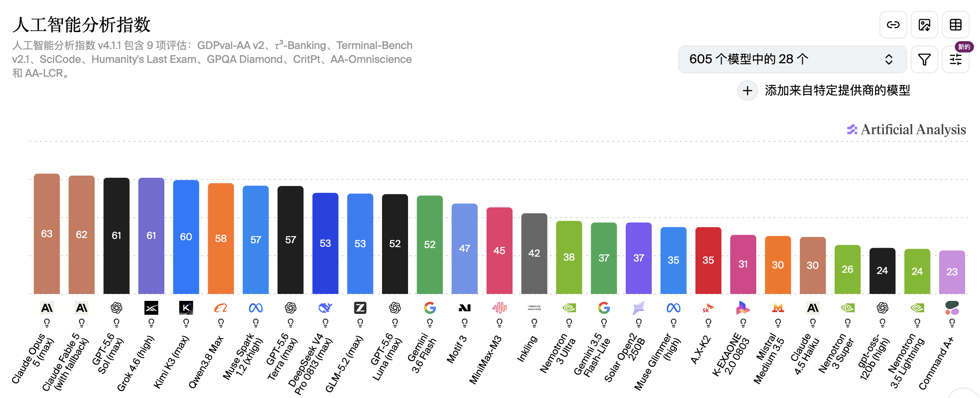Click the lightbulb under Command A+
This screenshot has width=980, height=398.
(952, 323)
